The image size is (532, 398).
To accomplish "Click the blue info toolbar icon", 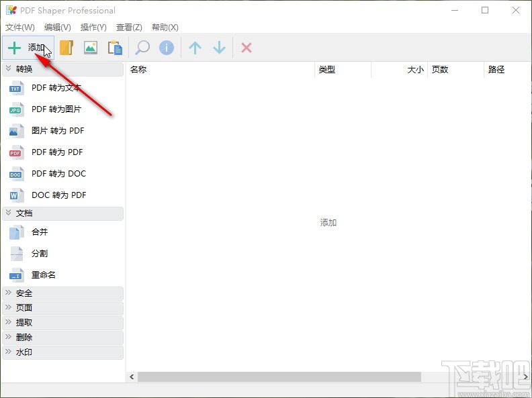I will pos(167,48).
